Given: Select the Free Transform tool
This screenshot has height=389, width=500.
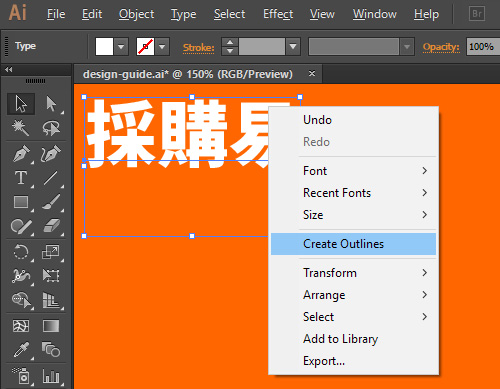Looking at the screenshot, I should click(51, 276).
